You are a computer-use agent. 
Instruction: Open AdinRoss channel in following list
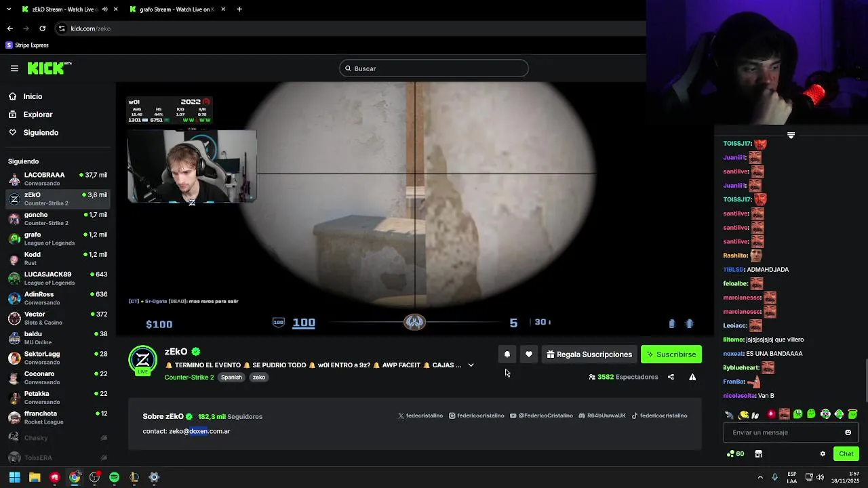58,298
